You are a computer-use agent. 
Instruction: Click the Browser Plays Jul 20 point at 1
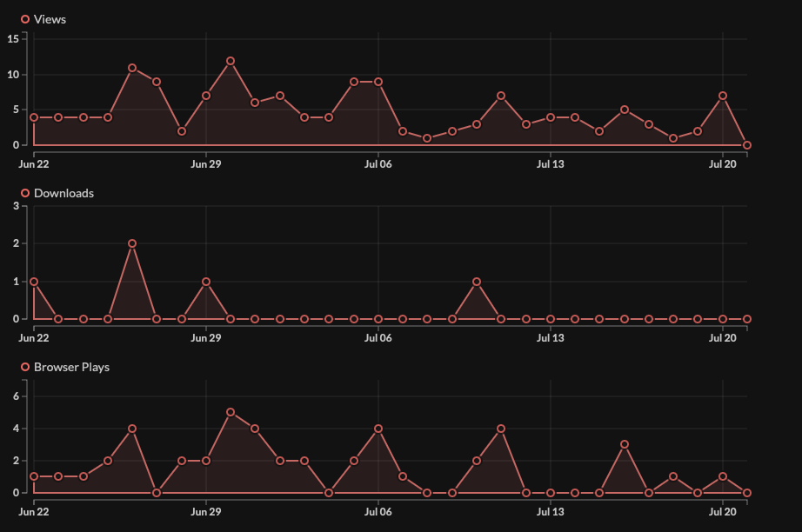click(x=723, y=476)
